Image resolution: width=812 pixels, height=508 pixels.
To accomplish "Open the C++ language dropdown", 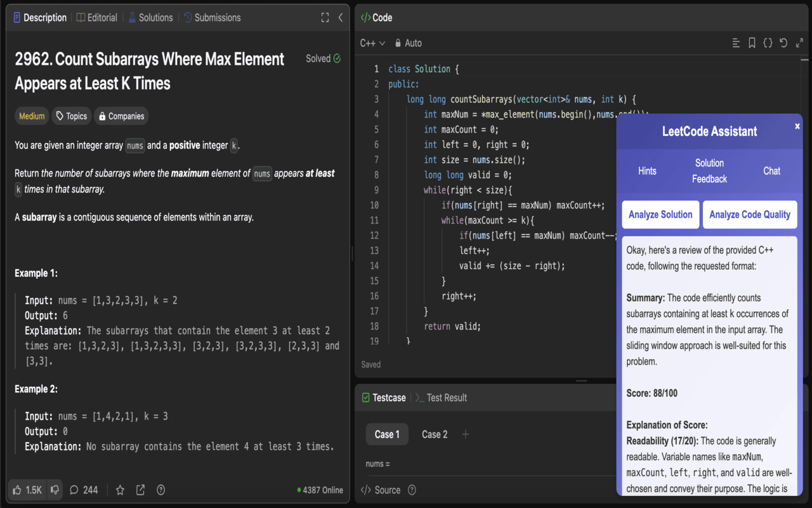I will [372, 43].
